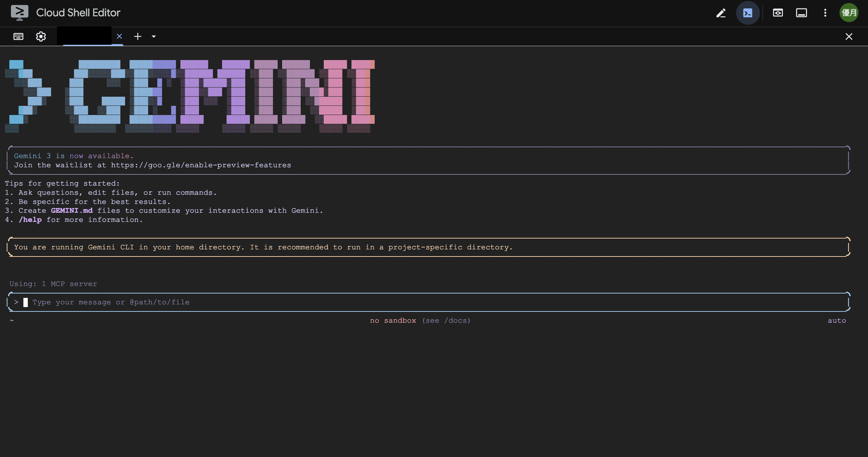Add a new terminal tab

pos(138,36)
